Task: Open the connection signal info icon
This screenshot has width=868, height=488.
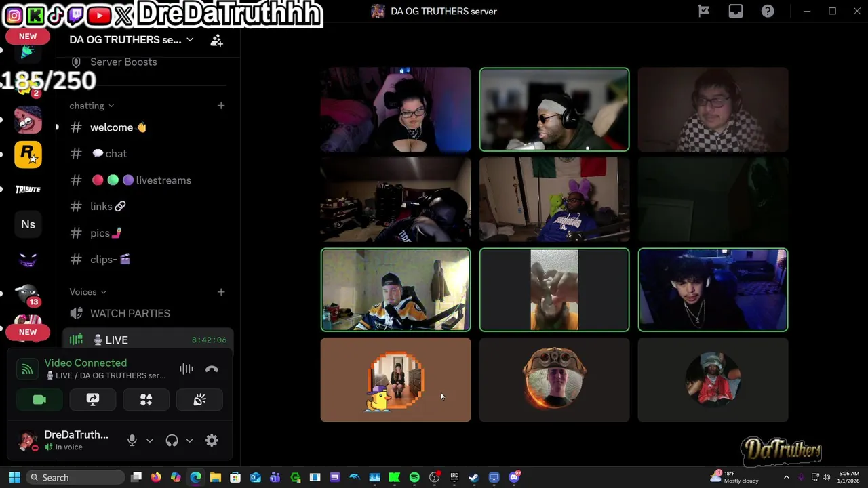Action: 27,369
